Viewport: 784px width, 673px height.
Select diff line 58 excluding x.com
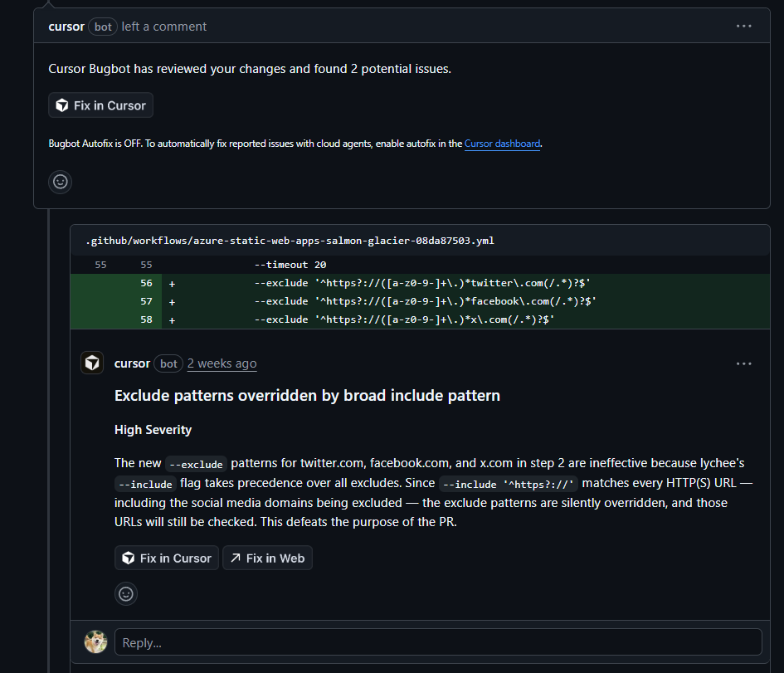pyautogui.click(x=420, y=319)
